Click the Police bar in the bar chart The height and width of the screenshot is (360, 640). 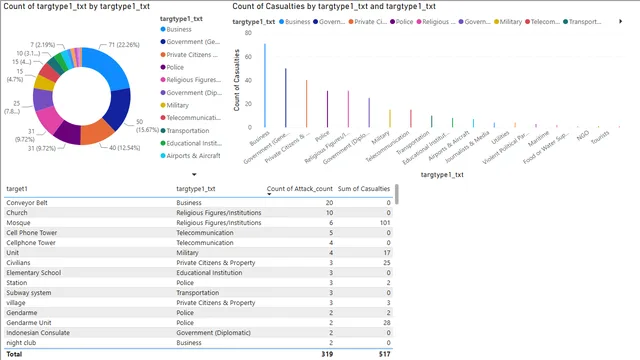(327, 109)
